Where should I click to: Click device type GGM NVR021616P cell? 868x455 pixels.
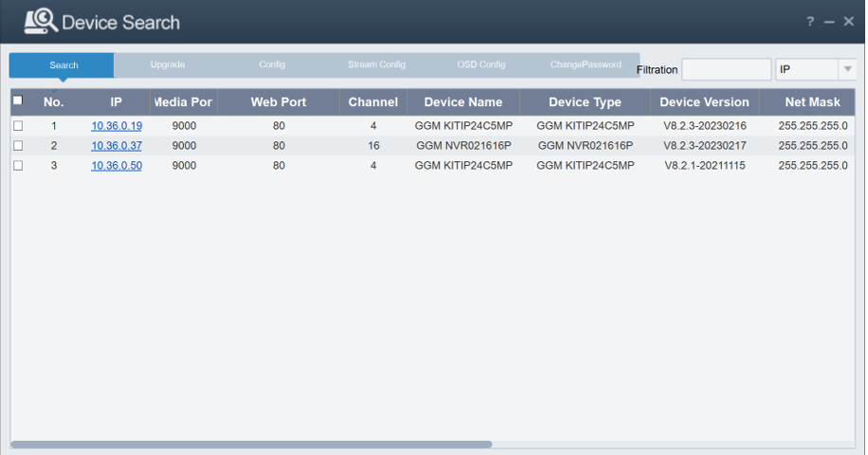point(586,146)
